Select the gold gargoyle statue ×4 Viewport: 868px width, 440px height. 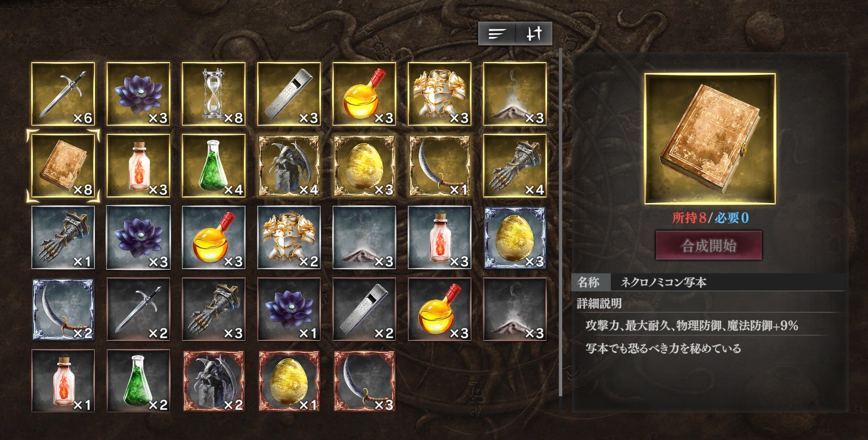(289, 166)
